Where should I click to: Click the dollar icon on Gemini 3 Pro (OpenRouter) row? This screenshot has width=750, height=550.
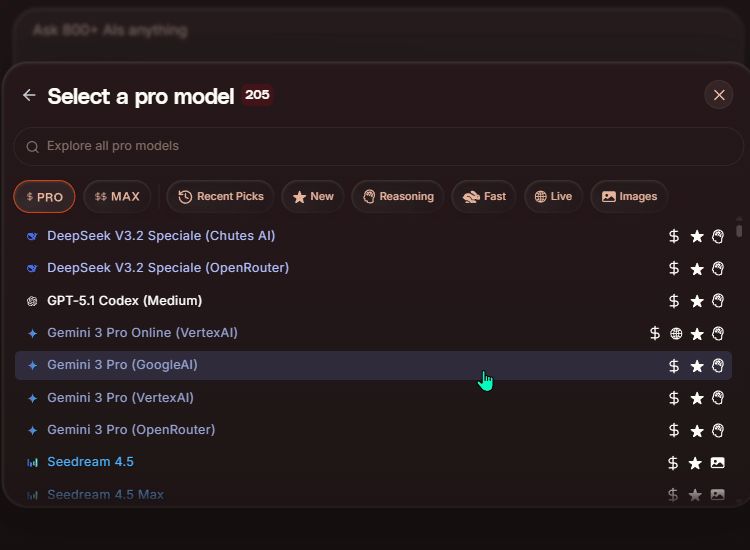click(674, 431)
